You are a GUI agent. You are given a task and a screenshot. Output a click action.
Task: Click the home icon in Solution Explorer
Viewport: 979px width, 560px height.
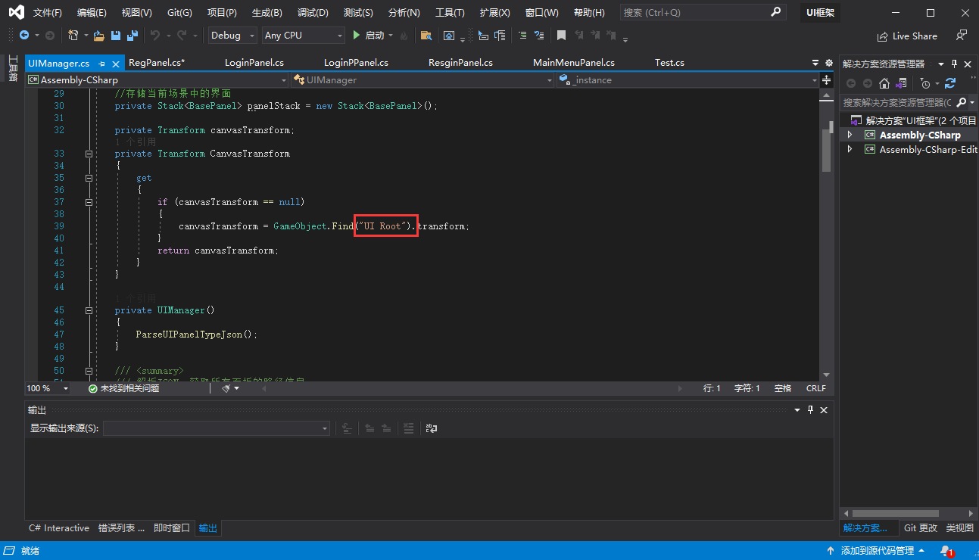click(884, 83)
